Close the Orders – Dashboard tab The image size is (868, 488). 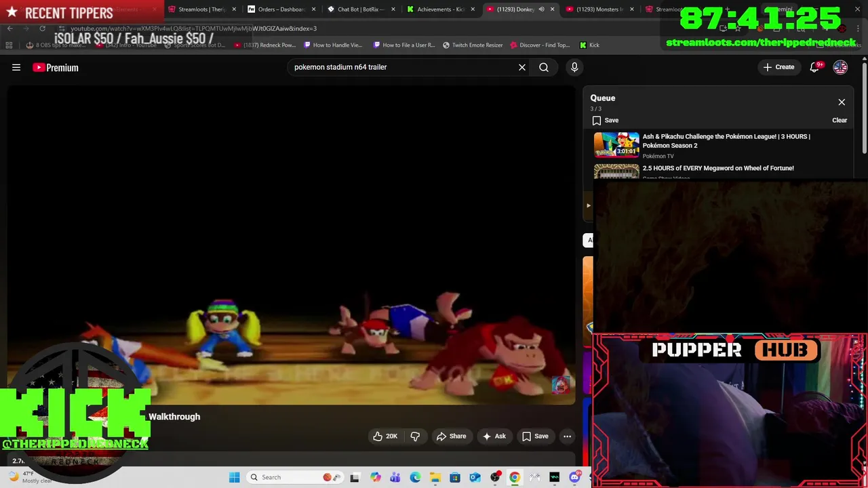[x=314, y=9]
